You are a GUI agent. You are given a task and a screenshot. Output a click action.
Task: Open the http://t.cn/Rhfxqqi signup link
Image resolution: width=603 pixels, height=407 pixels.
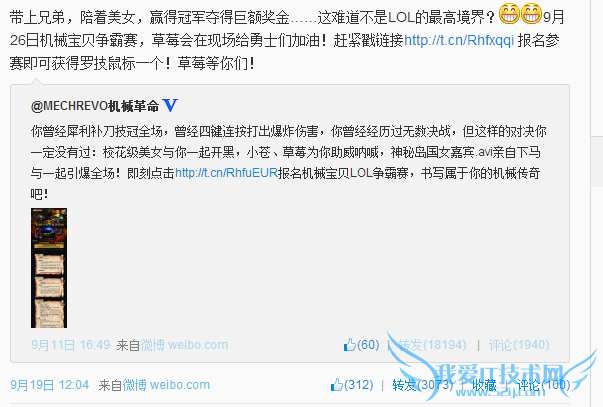point(459,40)
